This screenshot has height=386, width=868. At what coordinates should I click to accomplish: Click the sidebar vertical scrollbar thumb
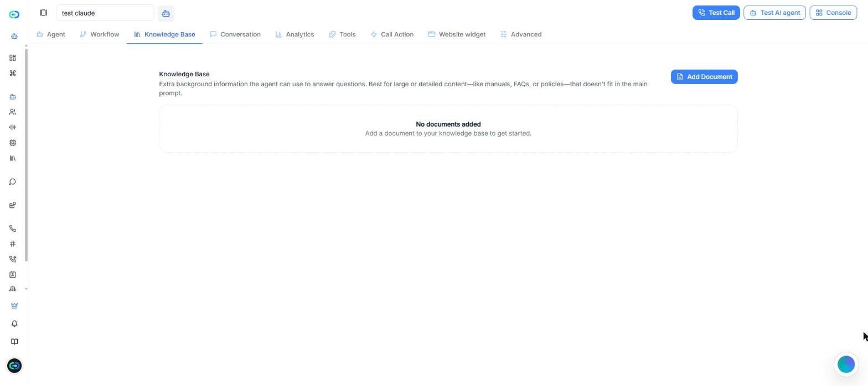[x=26, y=155]
